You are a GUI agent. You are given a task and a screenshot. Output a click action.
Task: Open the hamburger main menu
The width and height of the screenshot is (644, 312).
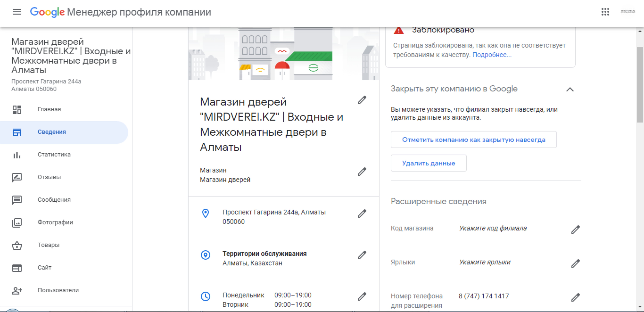pos(17,12)
